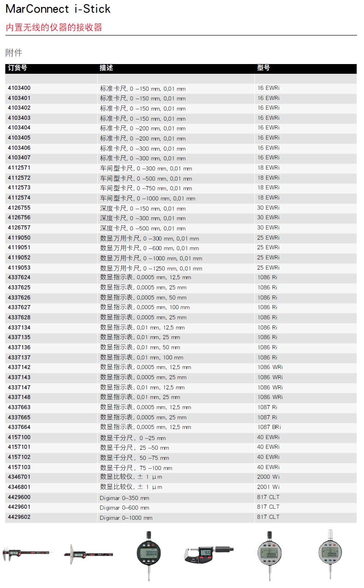Viewport: 364px width, 588px height.
Task: Click the 1087 BRi model cell
Action: 269,427
